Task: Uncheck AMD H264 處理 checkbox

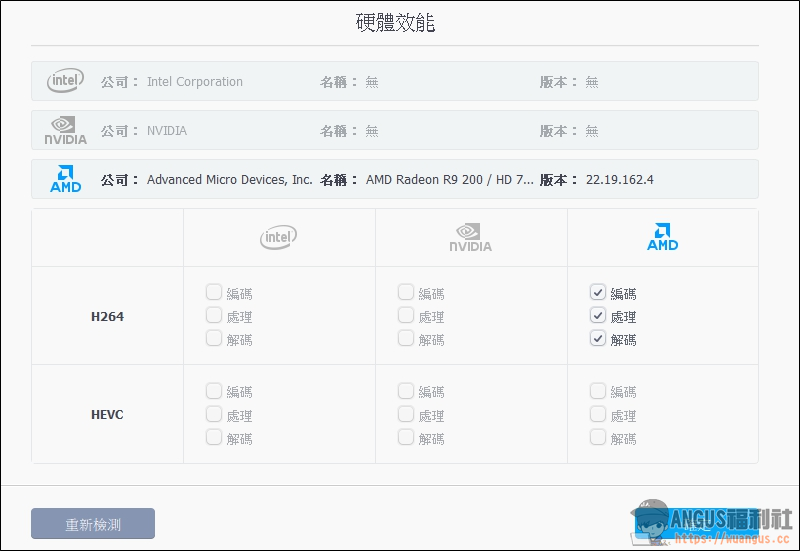Action: [597, 315]
